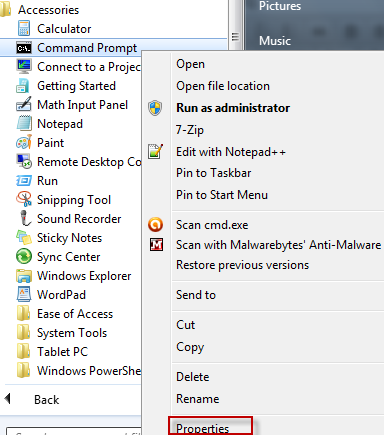Click the Start Menu search box
This screenshot has height=435, width=384.
click(75, 431)
